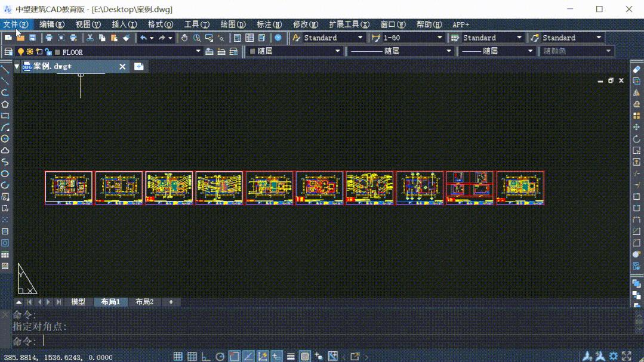Click inside the command line input field
The image size is (644, 362).
point(119,341)
